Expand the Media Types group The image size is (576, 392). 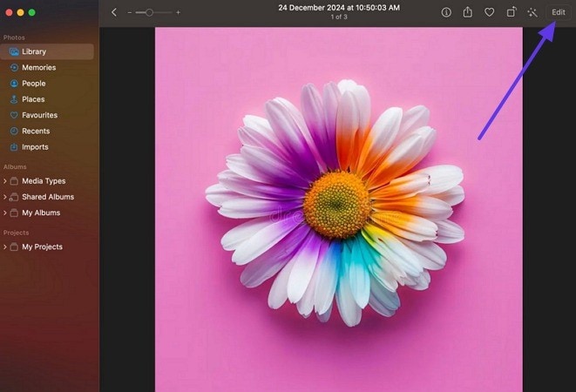(4, 181)
